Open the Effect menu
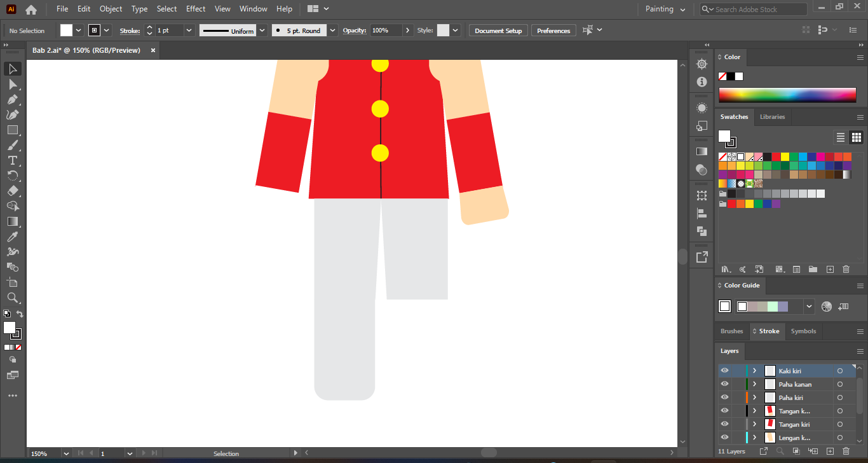The image size is (868, 463). [x=196, y=9]
